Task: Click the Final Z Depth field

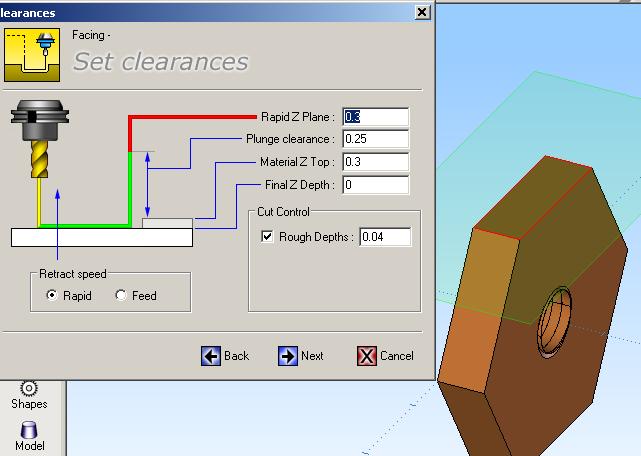Action: (375, 185)
